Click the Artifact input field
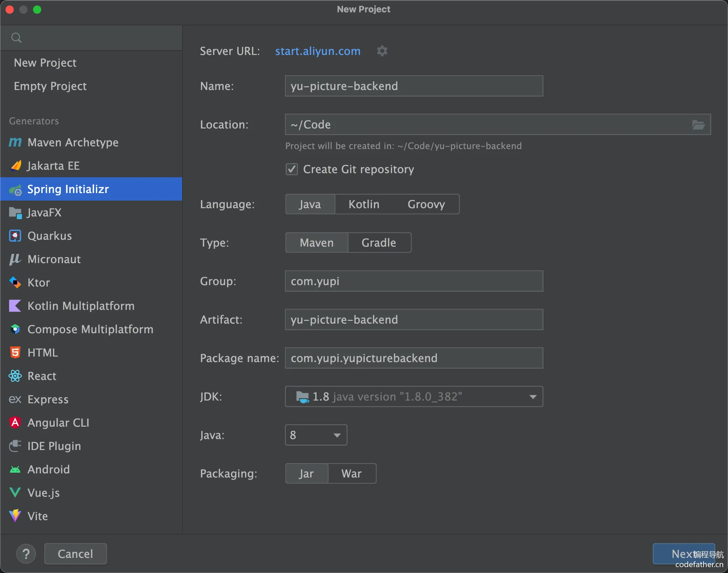 point(414,319)
